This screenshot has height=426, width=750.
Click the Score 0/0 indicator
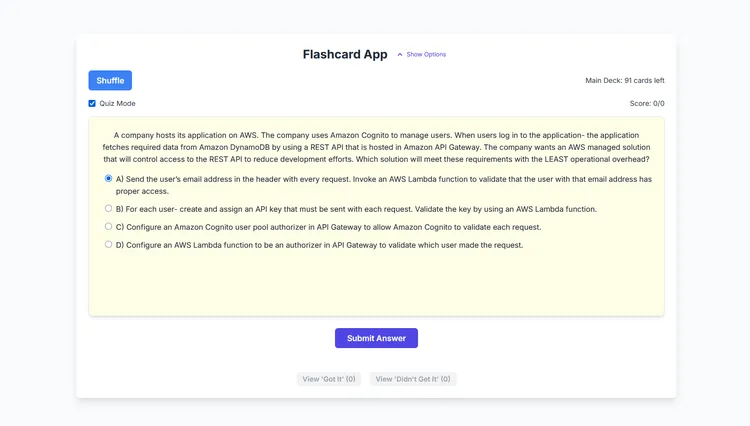click(x=647, y=103)
